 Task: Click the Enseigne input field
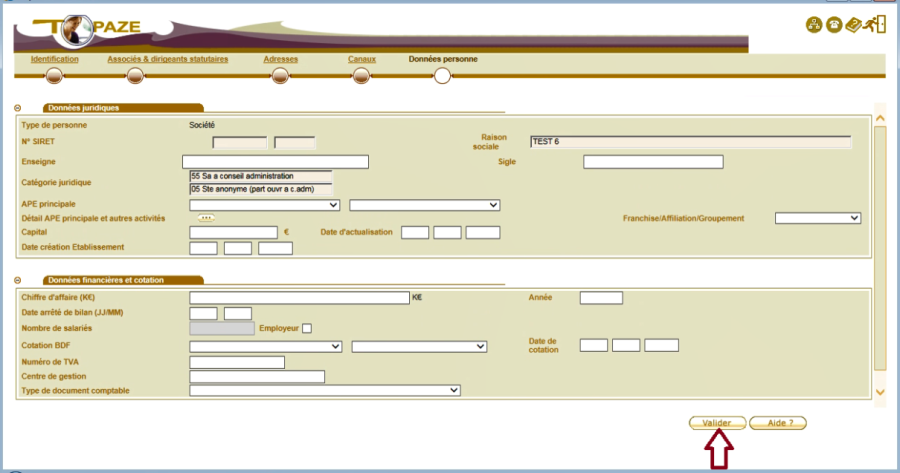click(x=275, y=162)
